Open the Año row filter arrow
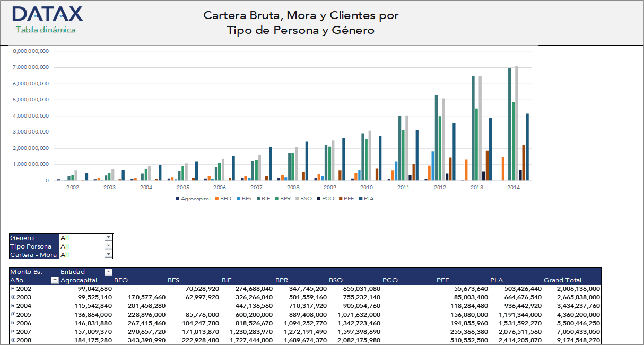644x345 pixels. (54, 280)
